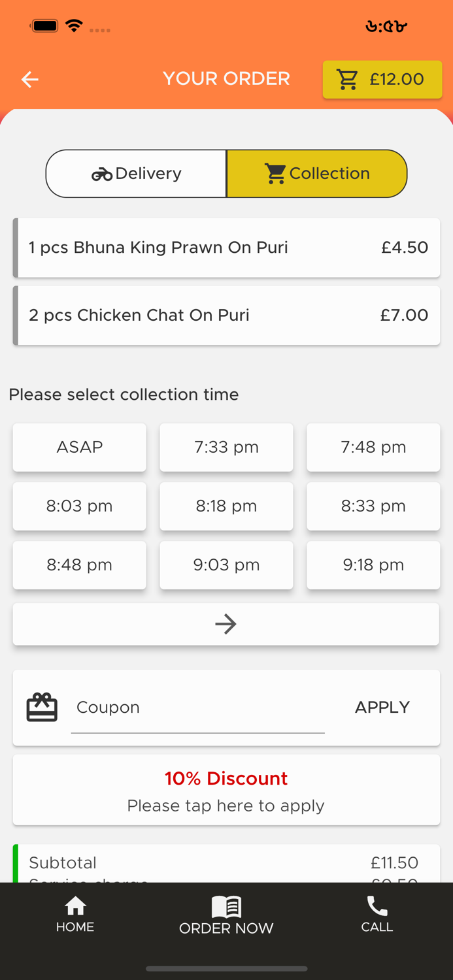Show more collection times with arrow

point(226,624)
